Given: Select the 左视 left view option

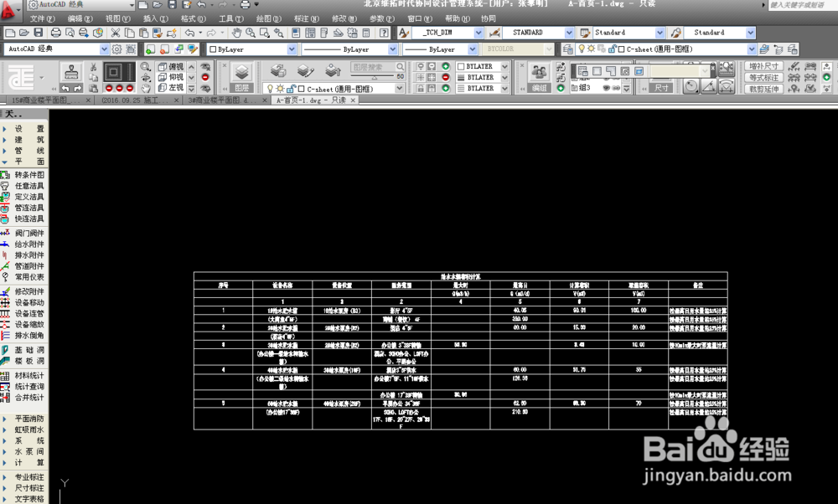Looking at the screenshot, I should click(x=171, y=88).
